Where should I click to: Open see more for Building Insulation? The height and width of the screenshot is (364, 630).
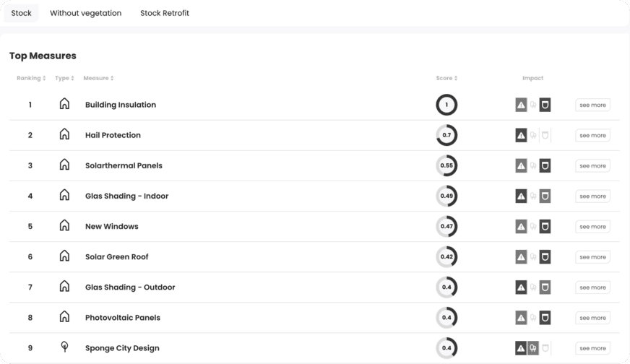(x=592, y=105)
